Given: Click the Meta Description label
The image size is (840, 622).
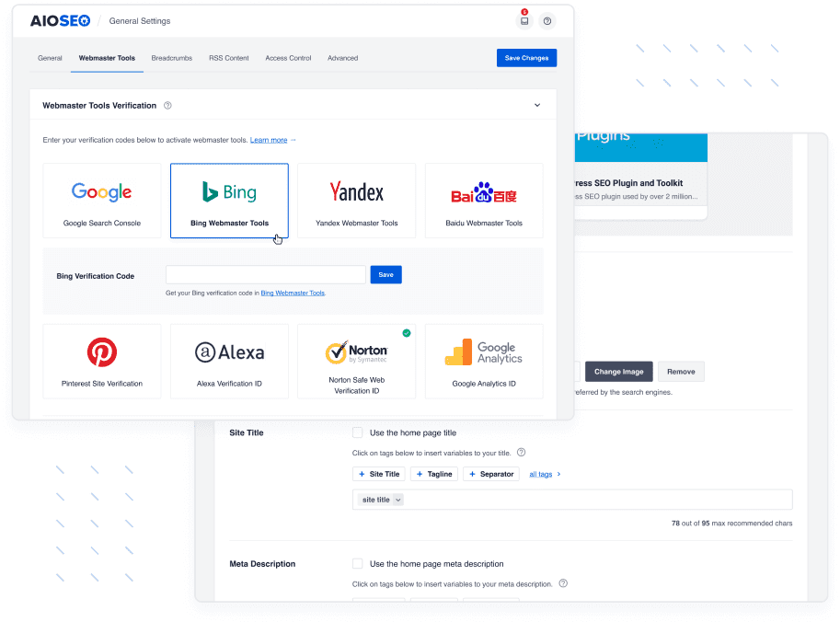Looking at the screenshot, I should pos(262,564).
